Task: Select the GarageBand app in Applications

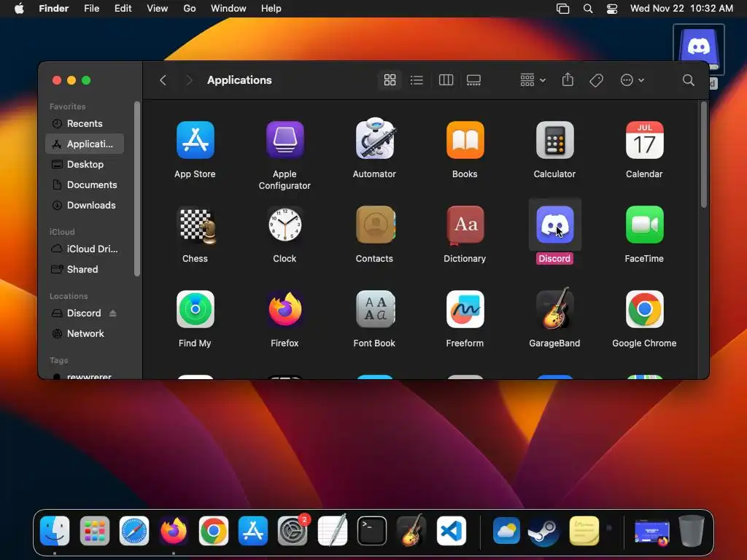Action: pyautogui.click(x=554, y=308)
